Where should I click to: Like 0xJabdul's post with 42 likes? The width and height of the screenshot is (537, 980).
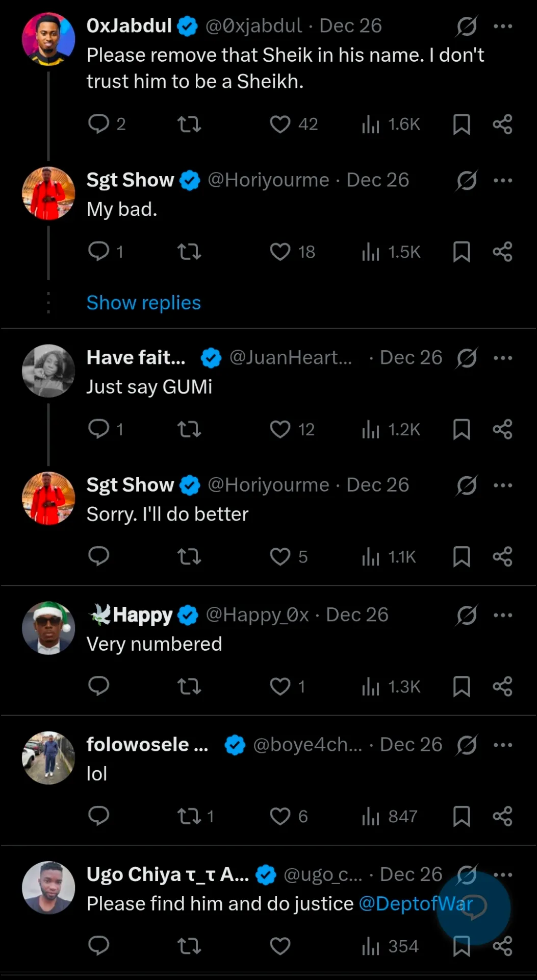280,124
